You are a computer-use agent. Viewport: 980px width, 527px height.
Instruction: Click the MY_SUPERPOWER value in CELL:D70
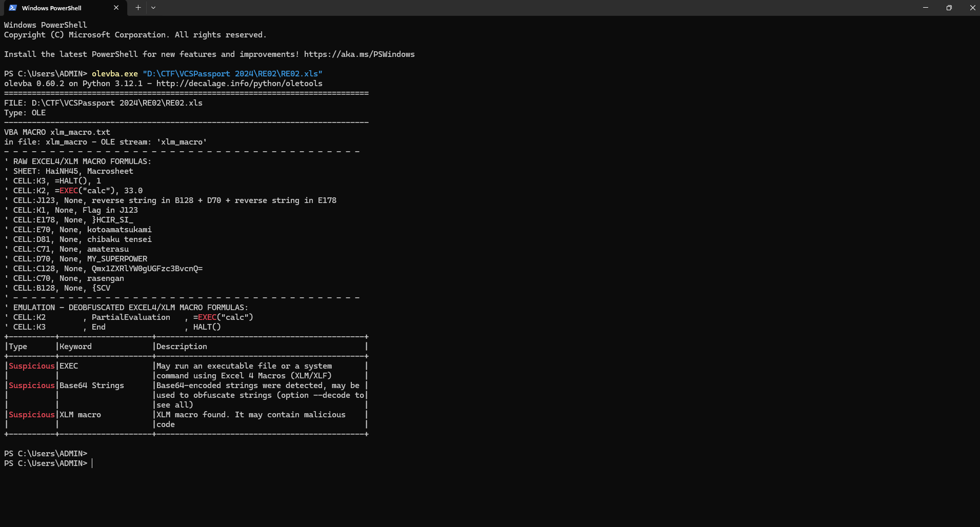117,259
